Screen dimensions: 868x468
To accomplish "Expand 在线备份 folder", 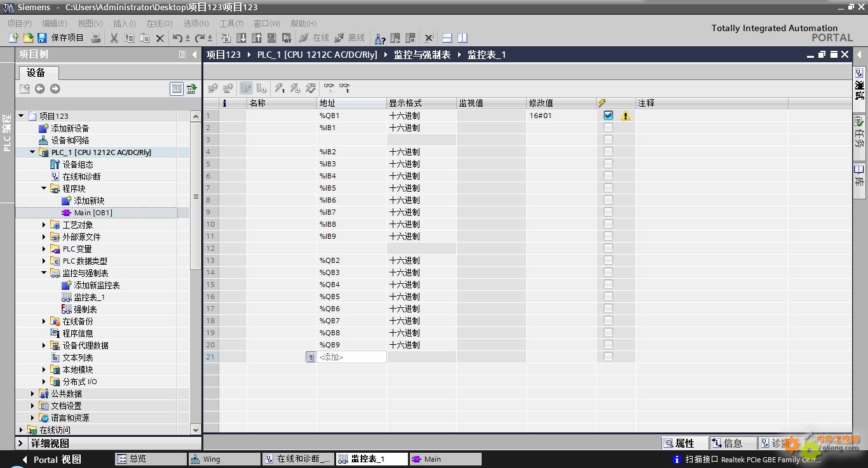I will (x=44, y=321).
